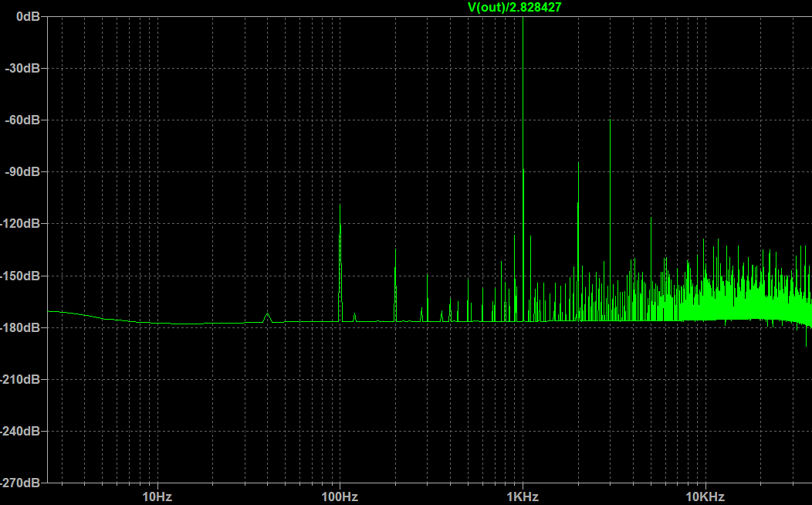This screenshot has width=812, height=505.
Task: Click the -30dB axis label
Action: tap(22, 69)
